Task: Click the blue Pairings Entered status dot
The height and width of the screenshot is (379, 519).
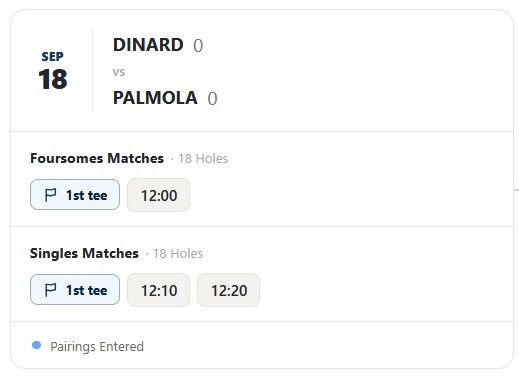Action: point(36,345)
